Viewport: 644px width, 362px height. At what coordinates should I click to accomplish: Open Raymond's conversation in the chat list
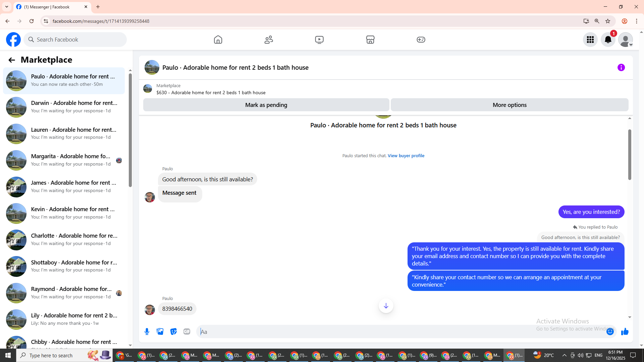coord(64,293)
